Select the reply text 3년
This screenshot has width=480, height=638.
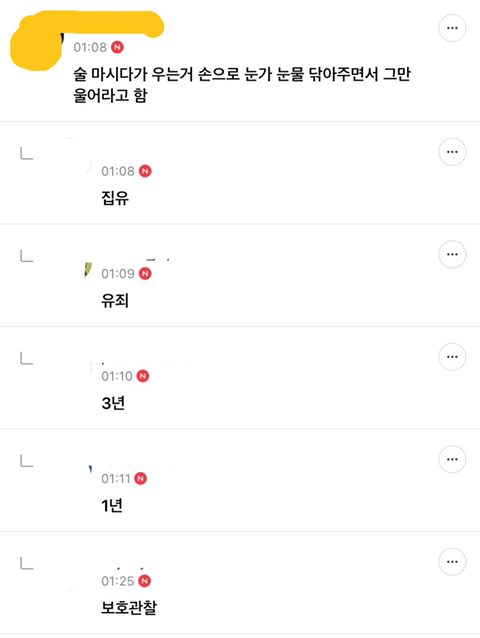113,403
